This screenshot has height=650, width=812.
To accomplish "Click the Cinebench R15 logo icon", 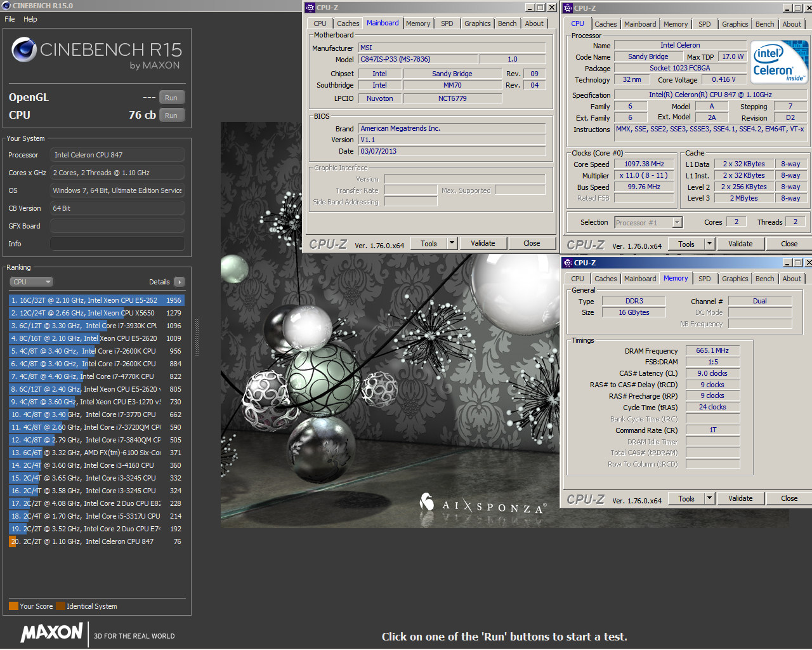I will 24,50.
